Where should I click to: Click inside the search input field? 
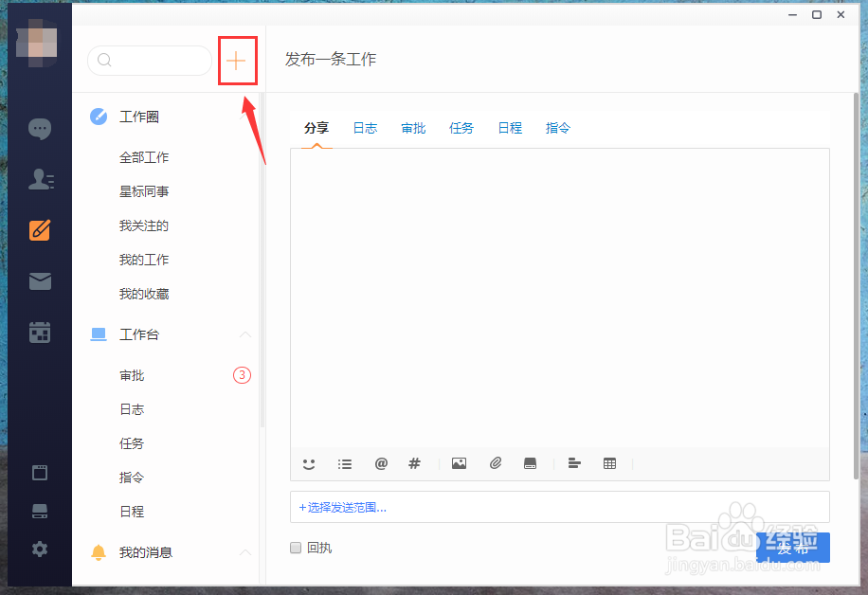(149, 60)
